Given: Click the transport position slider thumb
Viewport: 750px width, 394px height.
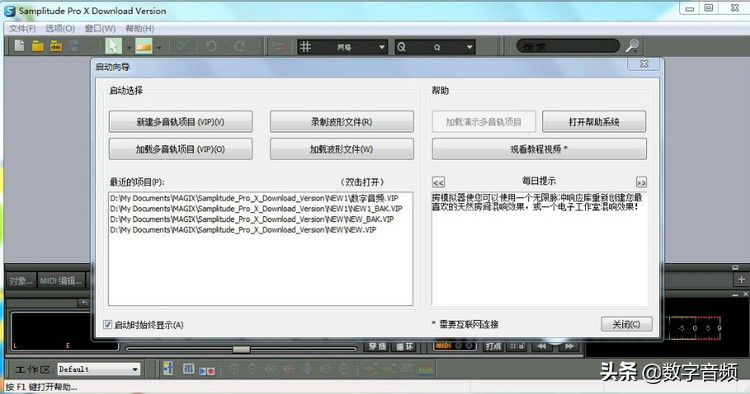Looking at the screenshot, I should [241, 350].
